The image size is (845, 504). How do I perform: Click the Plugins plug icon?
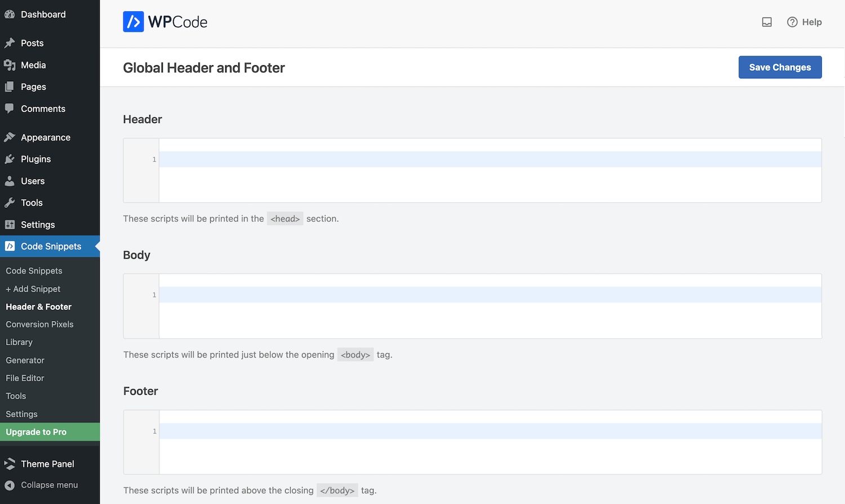(x=10, y=159)
